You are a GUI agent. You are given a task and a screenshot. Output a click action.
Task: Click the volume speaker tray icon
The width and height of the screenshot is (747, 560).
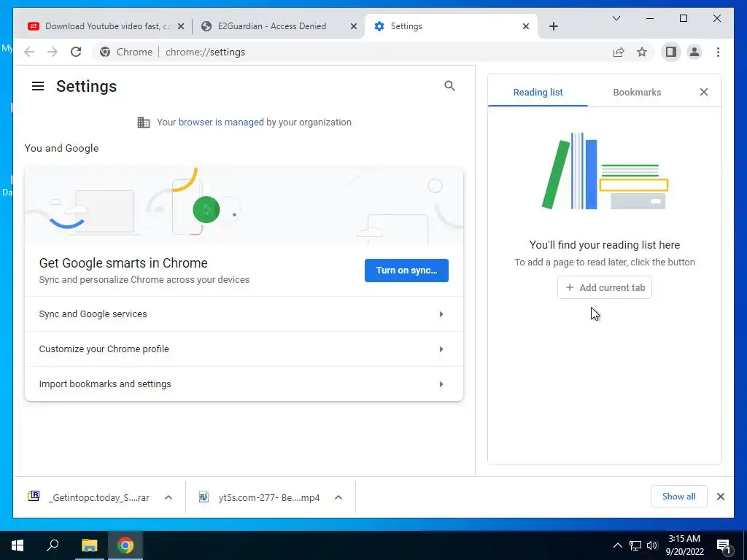[x=652, y=545]
